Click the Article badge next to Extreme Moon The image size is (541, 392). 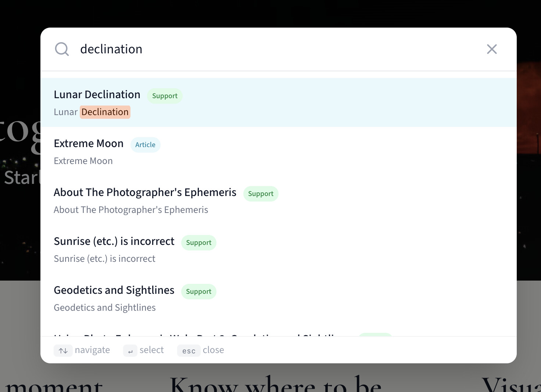(145, 145)
